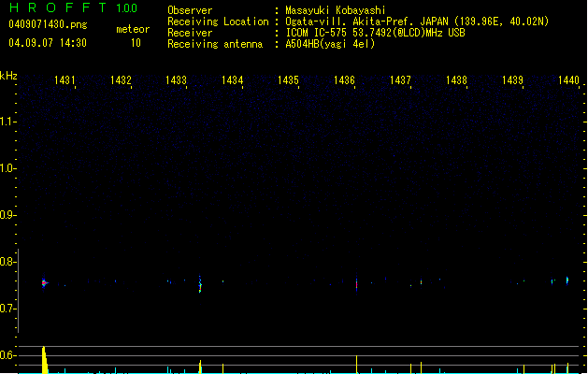Select filename 0409071430.png
588x374 pixels.
[48, 24]
